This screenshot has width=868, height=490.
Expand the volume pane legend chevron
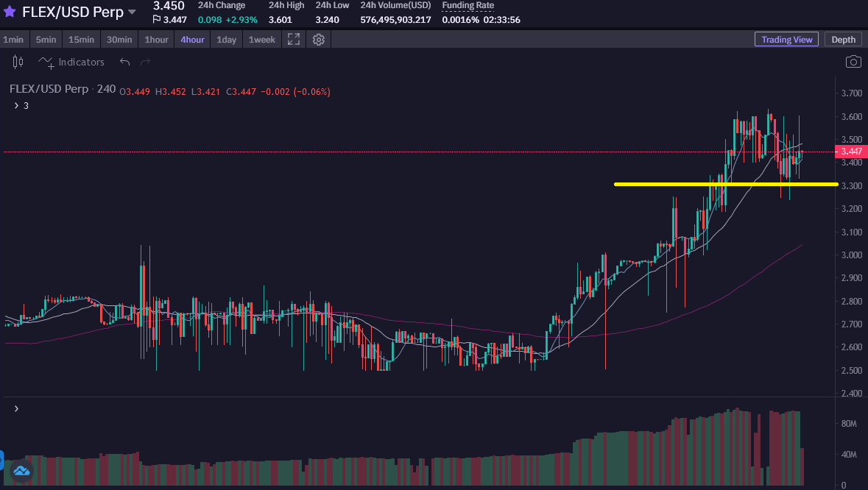pyautogui.click(x=16, y=409)
